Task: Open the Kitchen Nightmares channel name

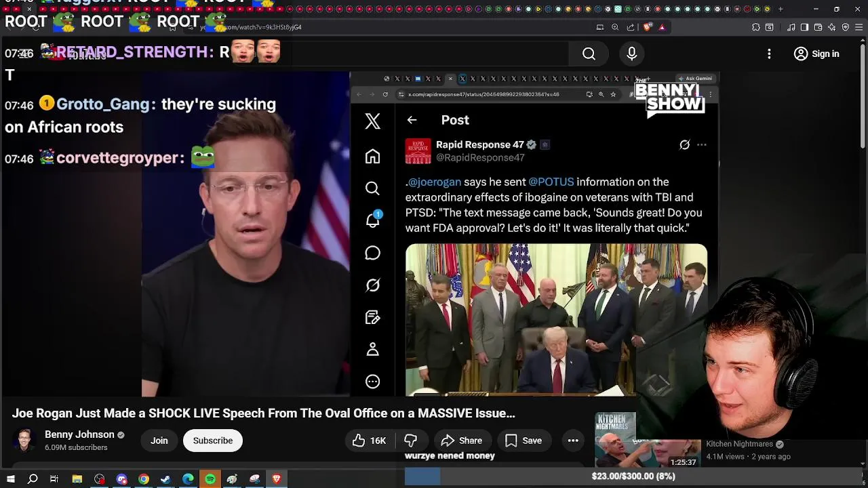Action: click(x=739, y=444)
